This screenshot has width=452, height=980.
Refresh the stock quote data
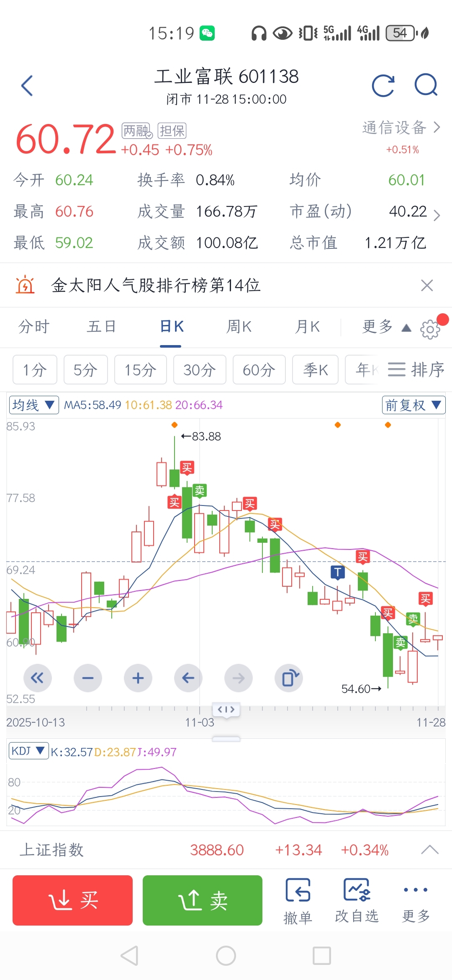(x=383, y=86)
